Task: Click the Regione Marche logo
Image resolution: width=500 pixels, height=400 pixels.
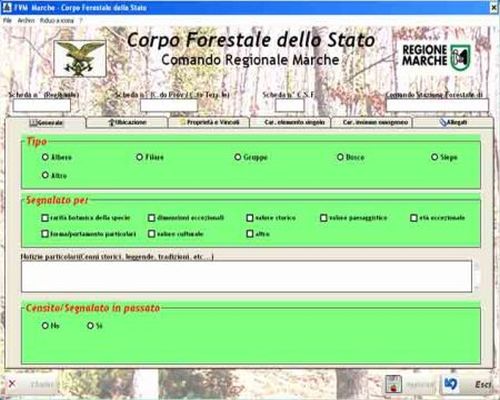Action: click(x=436, y=57)
